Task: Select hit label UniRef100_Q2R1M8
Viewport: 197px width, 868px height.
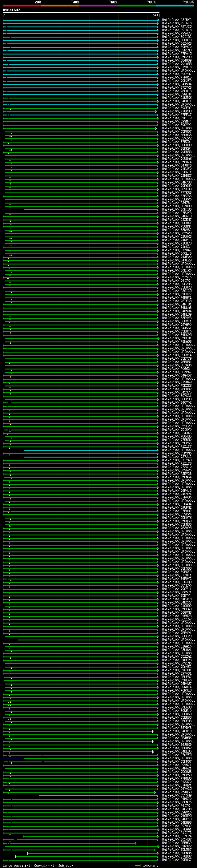Action: coord(177,50)
